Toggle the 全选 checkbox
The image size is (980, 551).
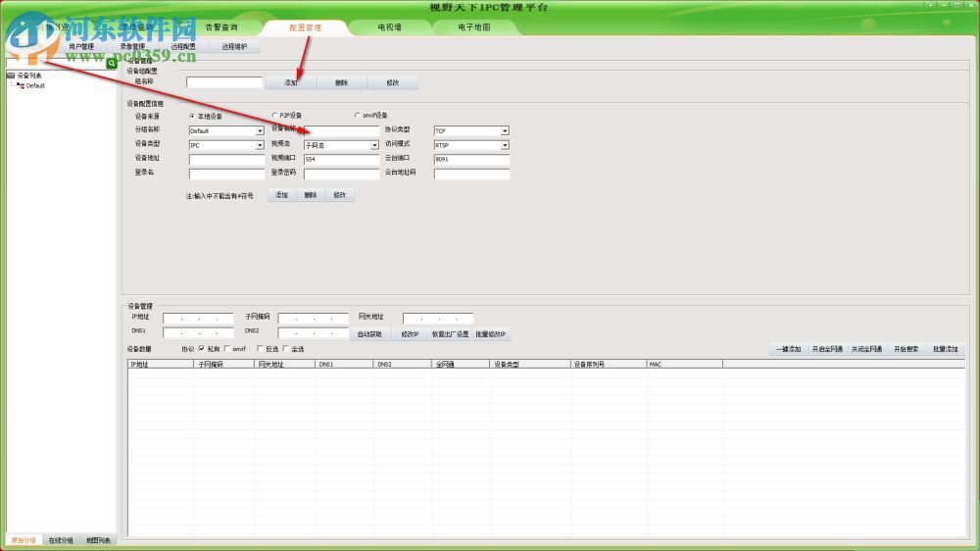pos(285,349)
